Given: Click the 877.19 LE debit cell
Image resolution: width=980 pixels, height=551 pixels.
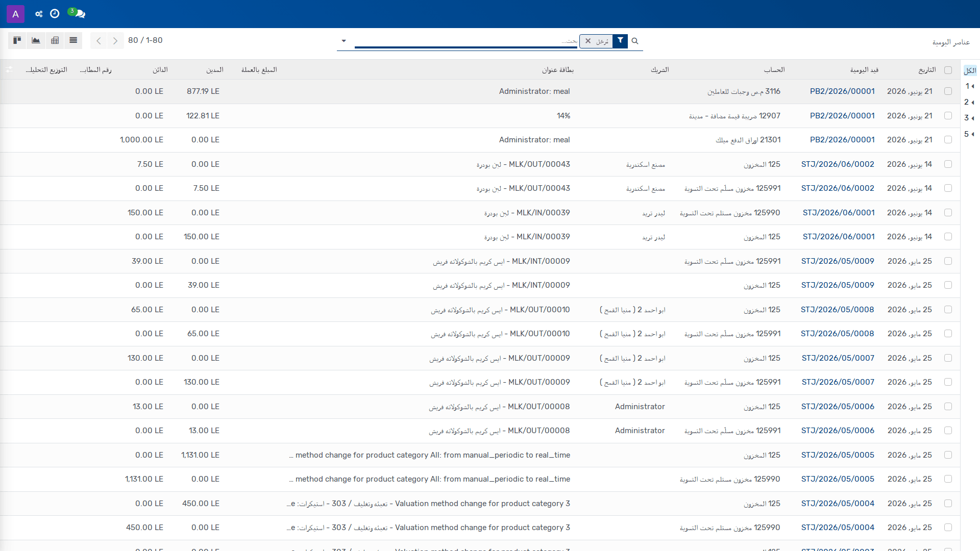Looking at the screenshot, I should tap(203, 91).
